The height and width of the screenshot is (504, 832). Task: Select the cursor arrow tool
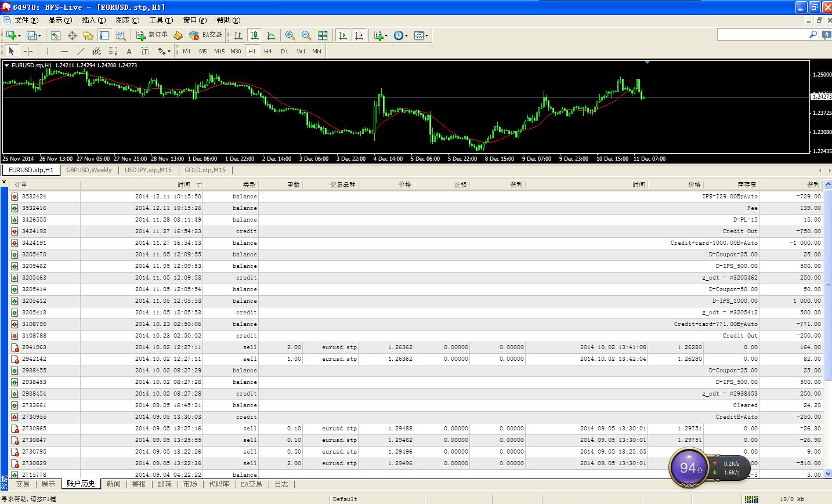(12, 51)
